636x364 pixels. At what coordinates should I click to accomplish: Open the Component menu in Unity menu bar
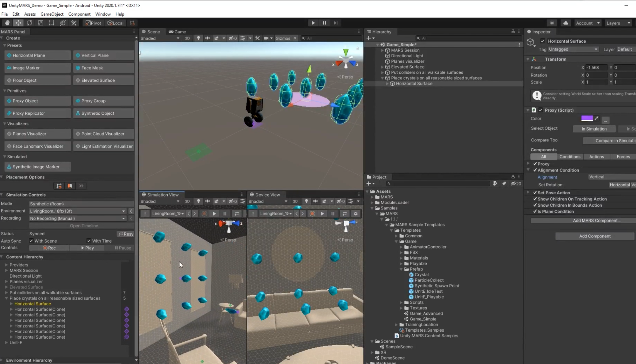point(80,14)
